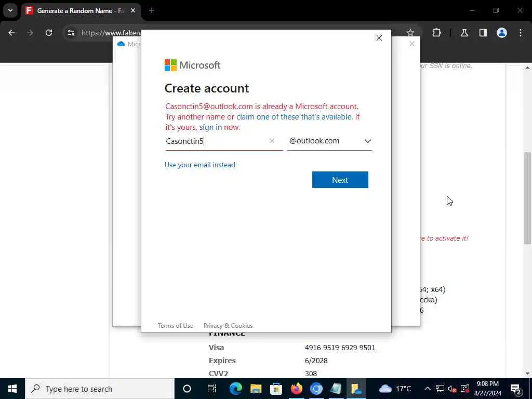Image resolution: width=532 pixels, height=399 pixels.
Task: Click the browser address bar URL
Action: pyautogui.click(x=111, y=33)
